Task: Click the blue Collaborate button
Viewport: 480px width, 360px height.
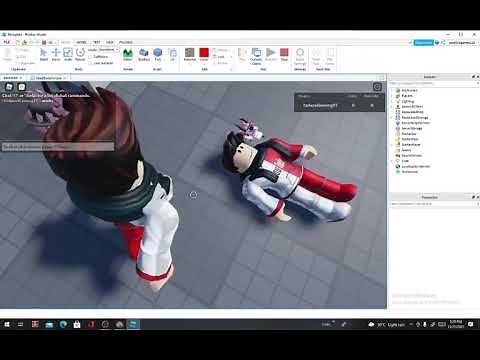Action: [x=423, y=43]
